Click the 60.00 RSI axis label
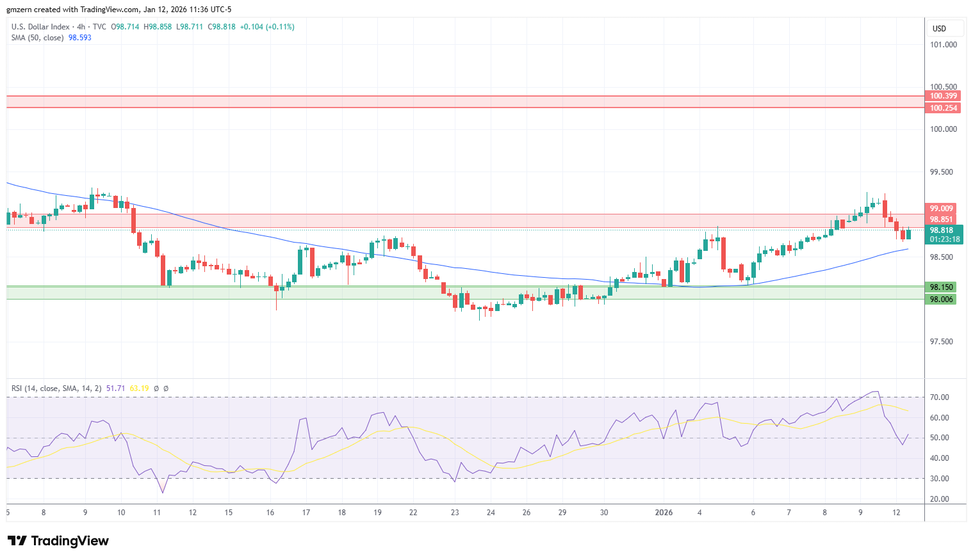The width and height of the screenshot is (973, 560). (x=940, y=418)
